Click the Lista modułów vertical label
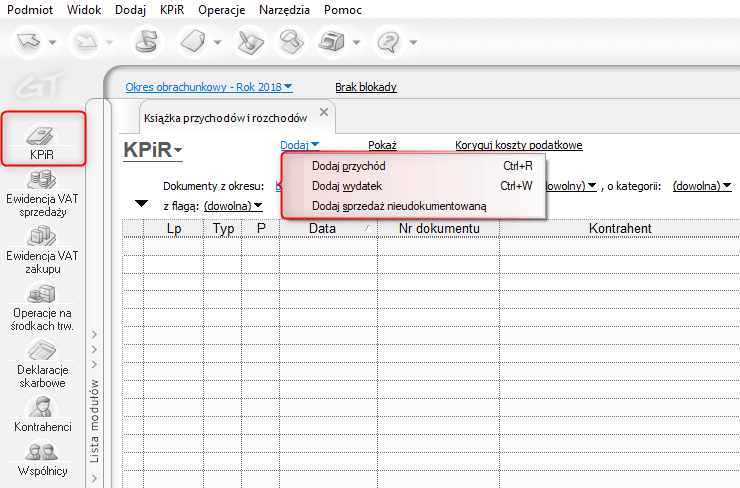Image resolution: width=740 pixels, height=488 pixels. [x=94, y=421]
